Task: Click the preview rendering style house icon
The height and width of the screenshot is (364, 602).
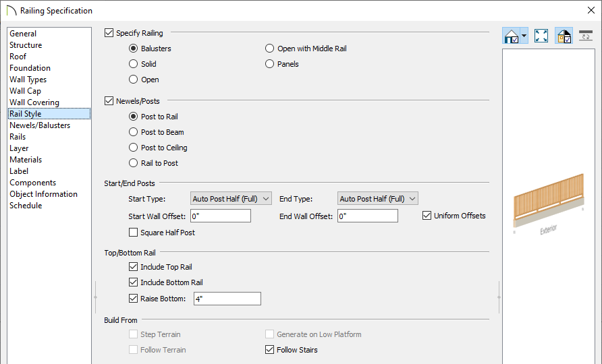Action: pyautogui.click(x=512, y=36)
